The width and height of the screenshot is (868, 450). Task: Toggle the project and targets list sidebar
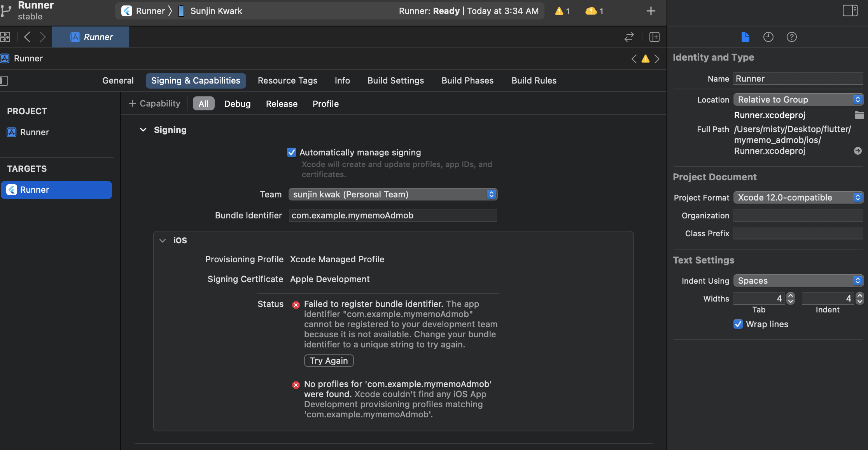point(4,80)
